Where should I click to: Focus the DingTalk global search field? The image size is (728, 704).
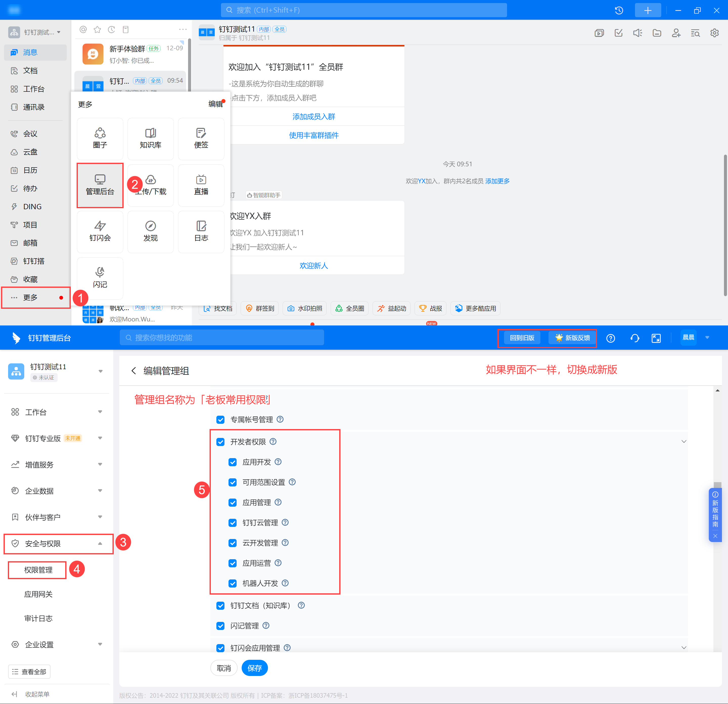pyautogui.click(x=364, y=10)
